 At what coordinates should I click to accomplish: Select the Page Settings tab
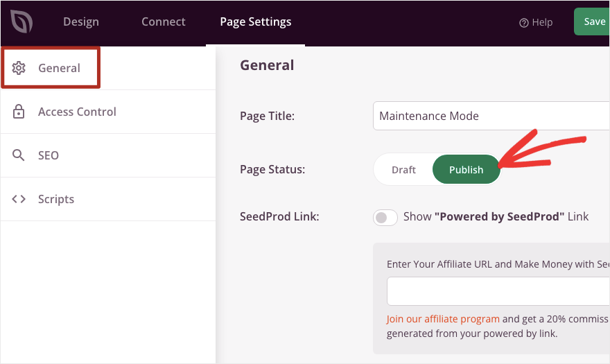tap(256, 21)
